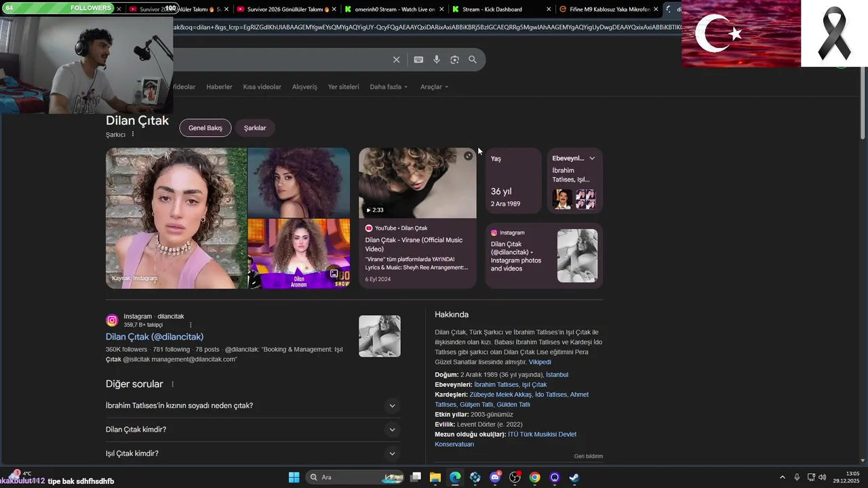Open the Windows Start menu
The height and width of the screenshot is (488, 868).
[294, 477]
